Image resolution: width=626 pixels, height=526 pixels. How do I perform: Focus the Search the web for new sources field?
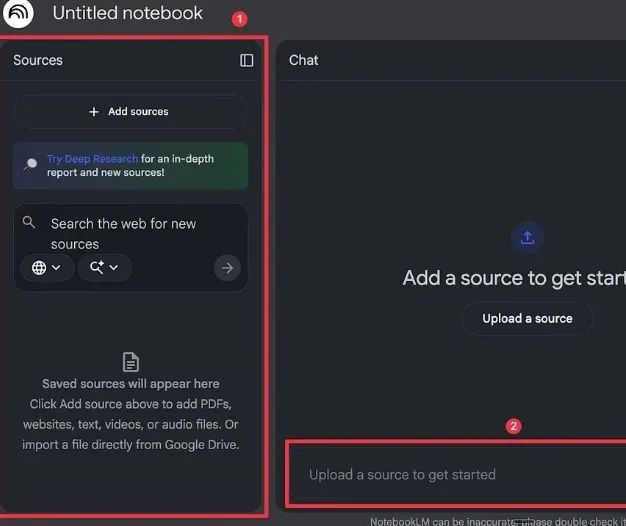pyautogui.click(x=123, y=234)
